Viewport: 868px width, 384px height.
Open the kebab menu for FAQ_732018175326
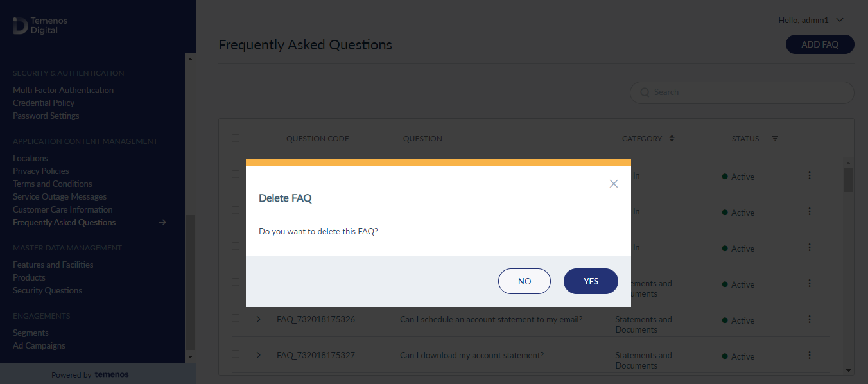(x=810, y=319)
